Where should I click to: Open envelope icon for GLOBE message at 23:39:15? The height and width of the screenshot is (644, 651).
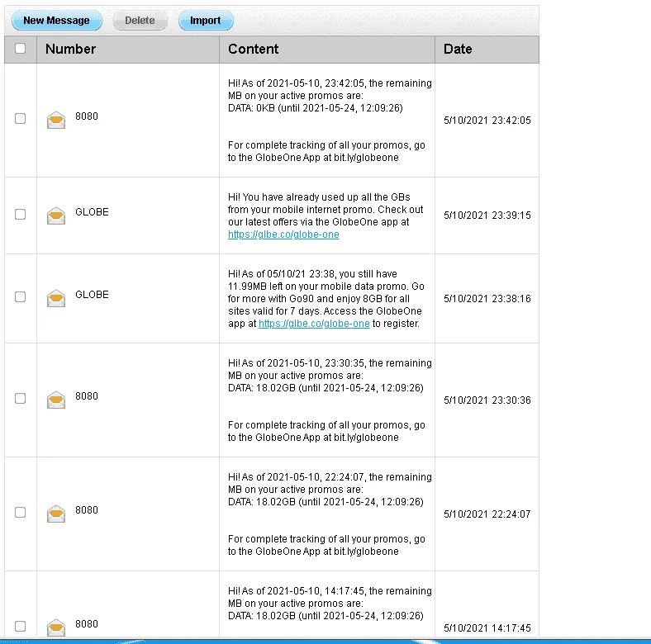(x=56, y=215)
